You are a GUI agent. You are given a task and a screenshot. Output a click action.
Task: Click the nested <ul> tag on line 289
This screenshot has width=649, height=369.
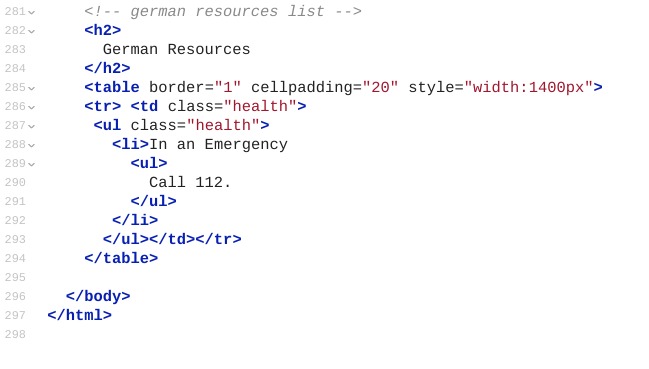click(x=149, y=163)
